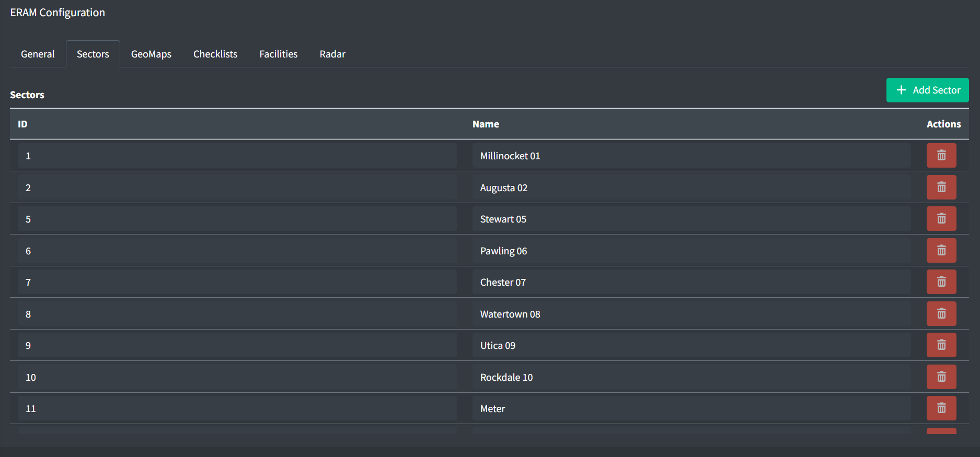Delete the Watertown 08 sector
The width and height of the screenshot is (980, 457).
[941, 313]
